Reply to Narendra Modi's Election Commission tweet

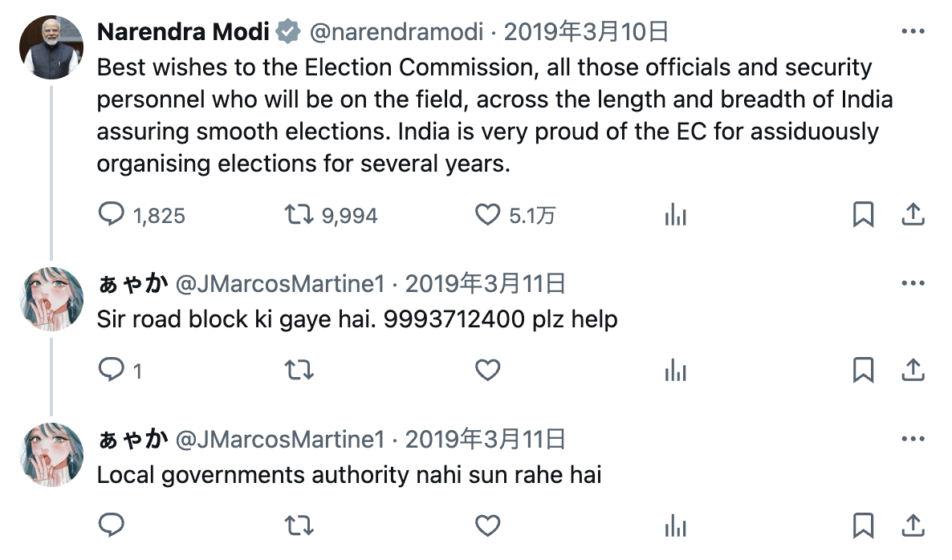(x=112, y=214)
